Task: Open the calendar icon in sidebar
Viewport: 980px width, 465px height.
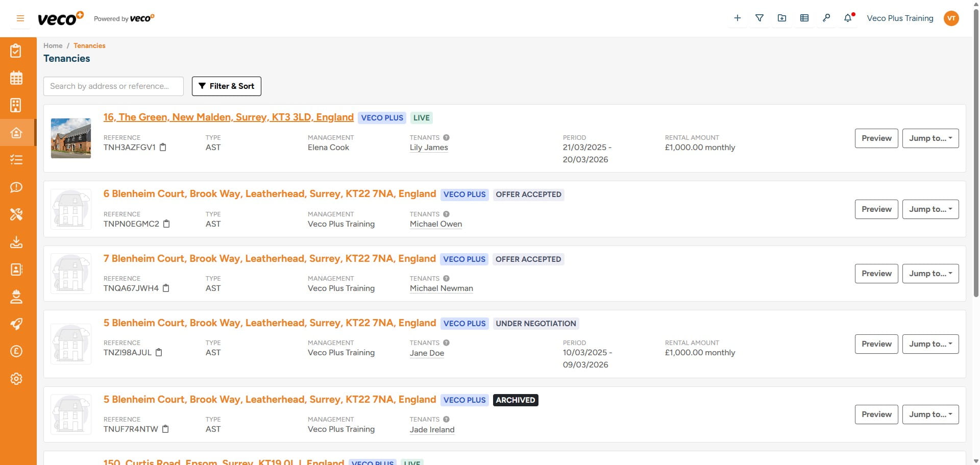Action: (x=16, y=78)
